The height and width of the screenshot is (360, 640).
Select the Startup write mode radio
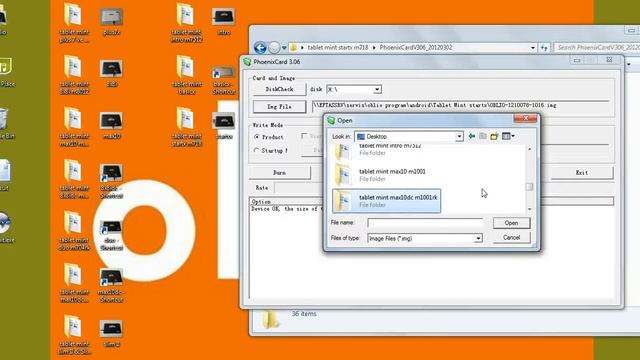(x=257, y=151)
